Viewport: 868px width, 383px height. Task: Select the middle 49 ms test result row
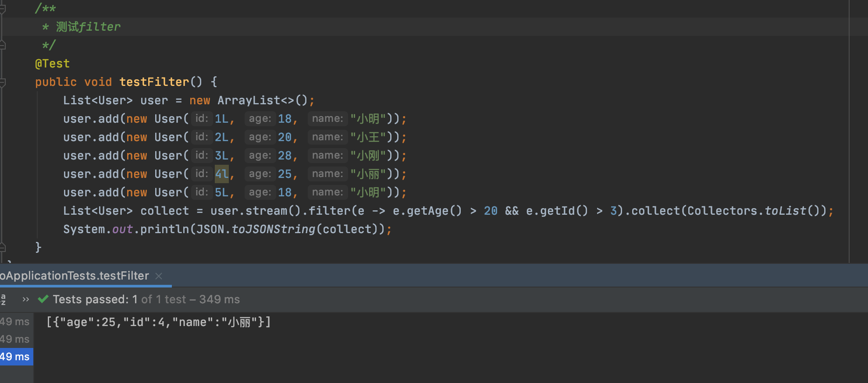(16, 339)
